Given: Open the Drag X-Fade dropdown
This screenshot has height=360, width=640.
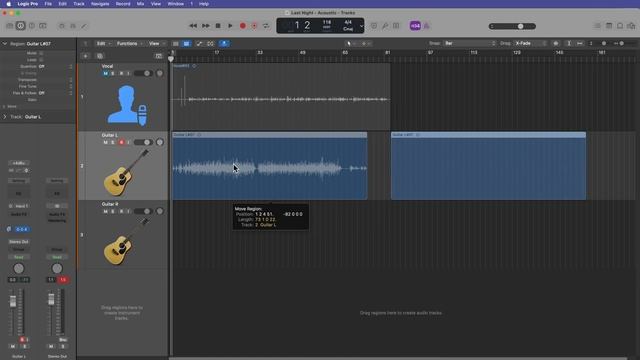Looking at the screenshot, I should [530, 43].
